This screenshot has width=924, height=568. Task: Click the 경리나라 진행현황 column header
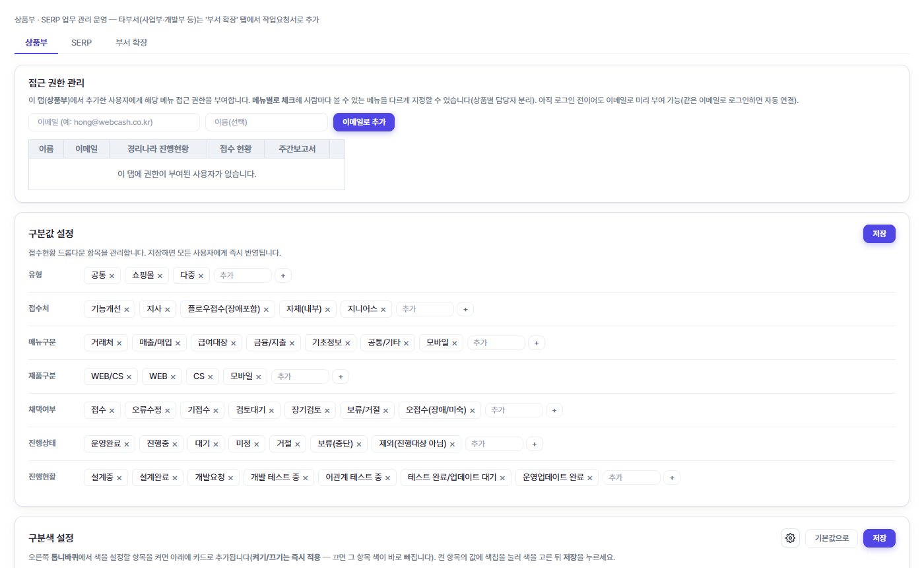point(158,149)
